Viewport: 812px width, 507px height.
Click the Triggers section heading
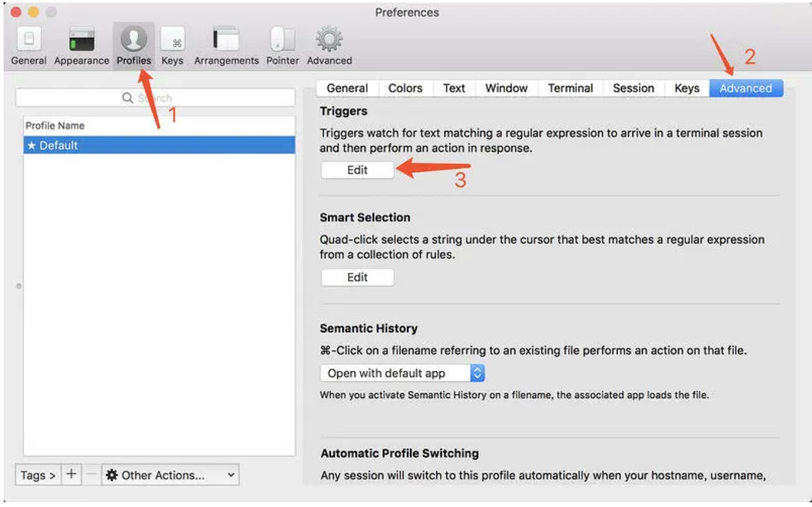344,111
